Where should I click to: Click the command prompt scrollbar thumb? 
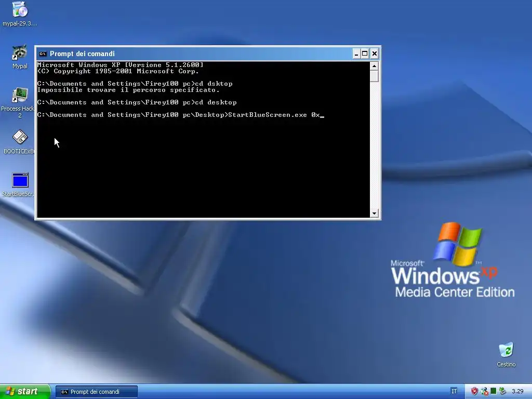(374, 76)
